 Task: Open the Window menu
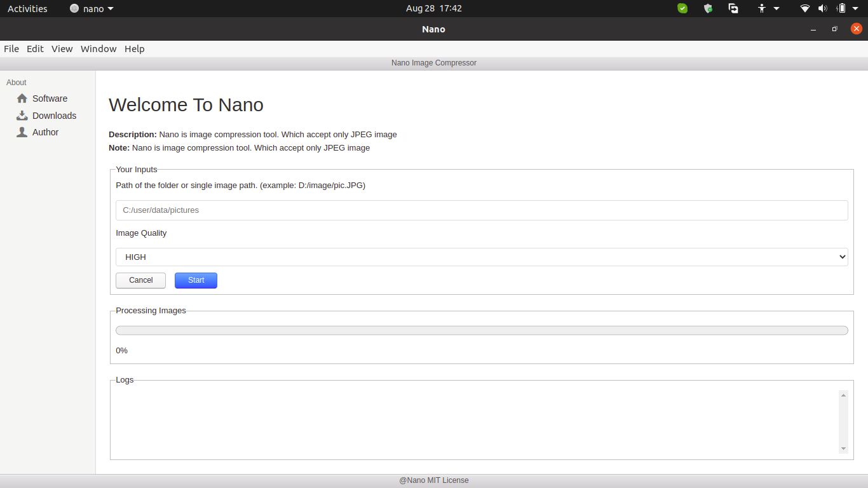click(98, 49)
